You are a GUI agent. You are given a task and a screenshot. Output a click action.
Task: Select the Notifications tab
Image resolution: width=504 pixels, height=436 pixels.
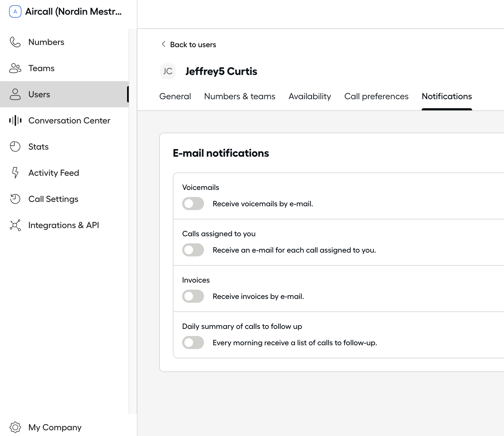tap(447, 96)
